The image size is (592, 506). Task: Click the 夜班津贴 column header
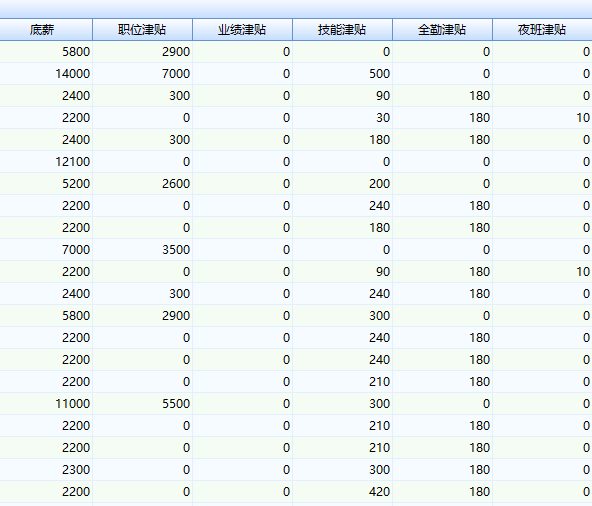[x=542, y=29]
